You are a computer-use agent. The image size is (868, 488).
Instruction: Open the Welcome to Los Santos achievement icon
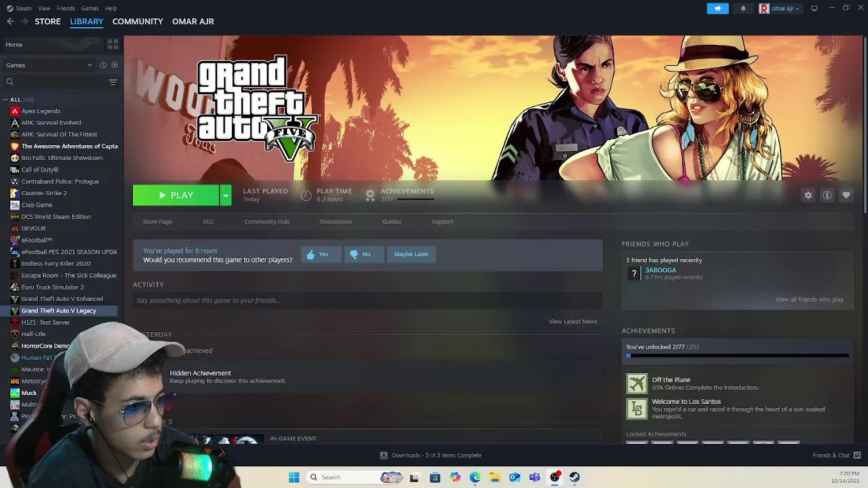tap(637, 409)
